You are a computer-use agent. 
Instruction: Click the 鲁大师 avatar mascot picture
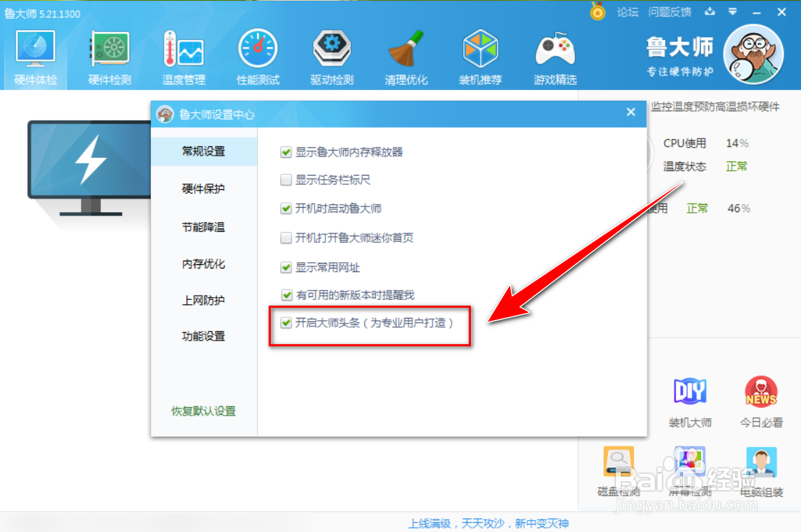click(754, 54)
